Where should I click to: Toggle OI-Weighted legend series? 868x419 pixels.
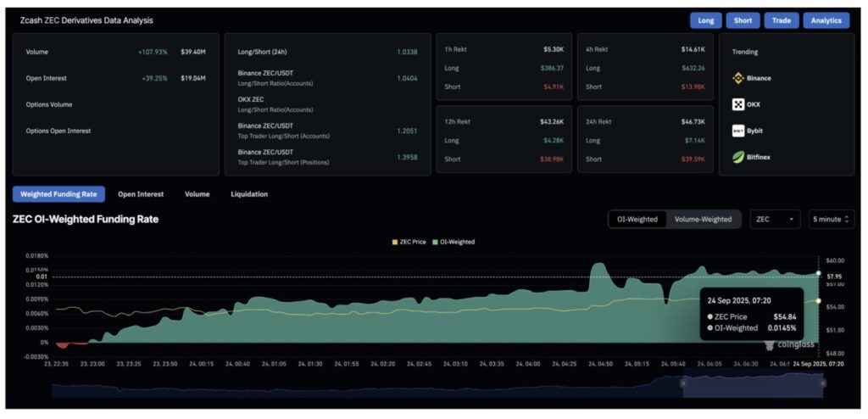click(454, 242)
